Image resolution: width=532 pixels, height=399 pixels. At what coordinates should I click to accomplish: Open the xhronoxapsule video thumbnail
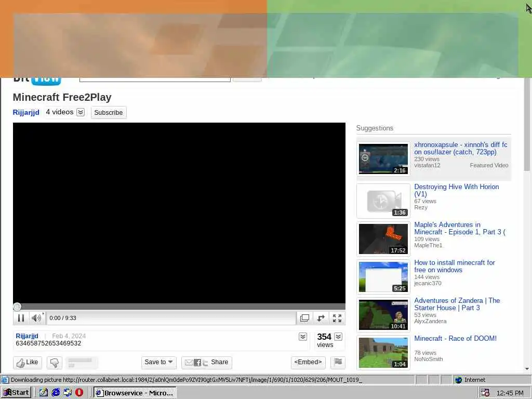(x=383, y=159)
